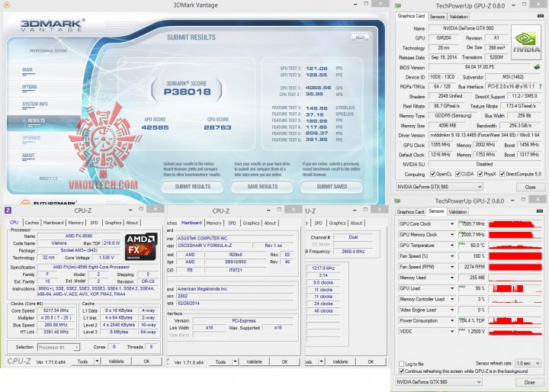Take screenshot via camera icon in upper GPU-Z
549x392 pixels.
coord(541,16)
